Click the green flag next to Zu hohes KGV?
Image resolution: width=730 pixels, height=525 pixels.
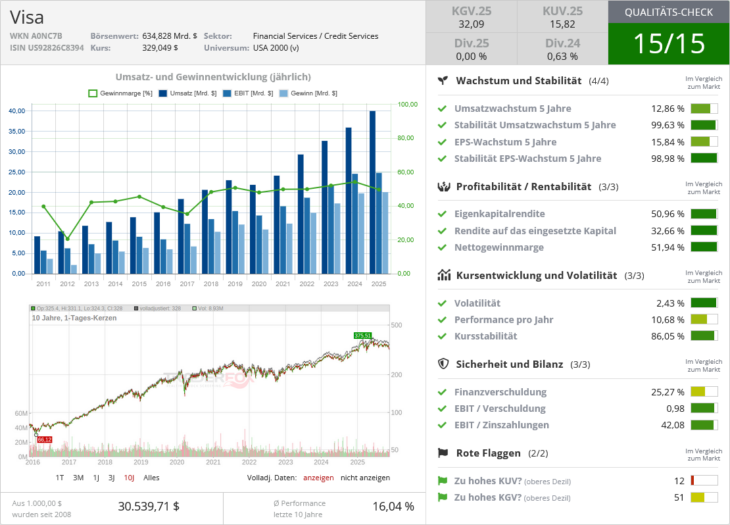click(443, 497)
